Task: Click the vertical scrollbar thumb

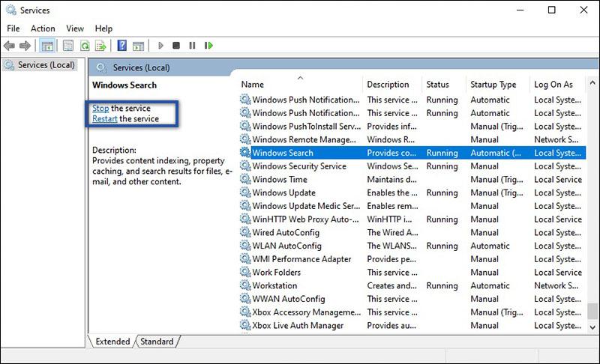Action: coord(592,311)
